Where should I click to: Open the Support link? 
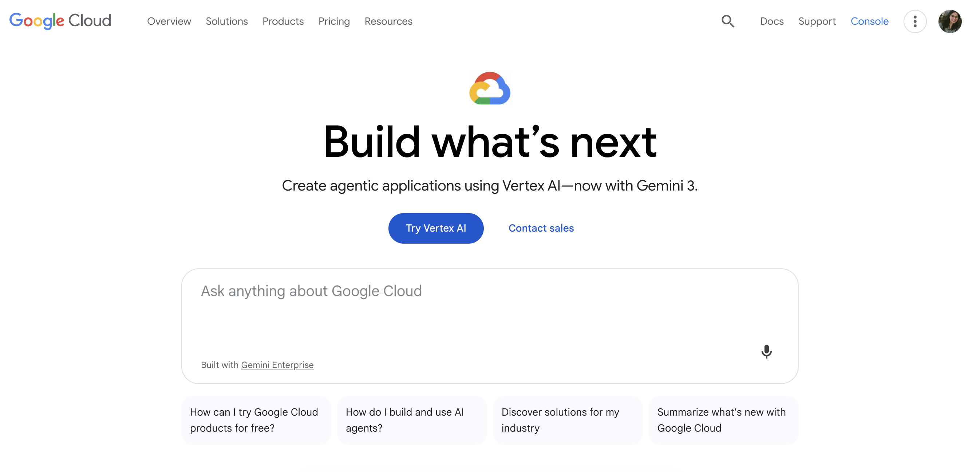817,21
